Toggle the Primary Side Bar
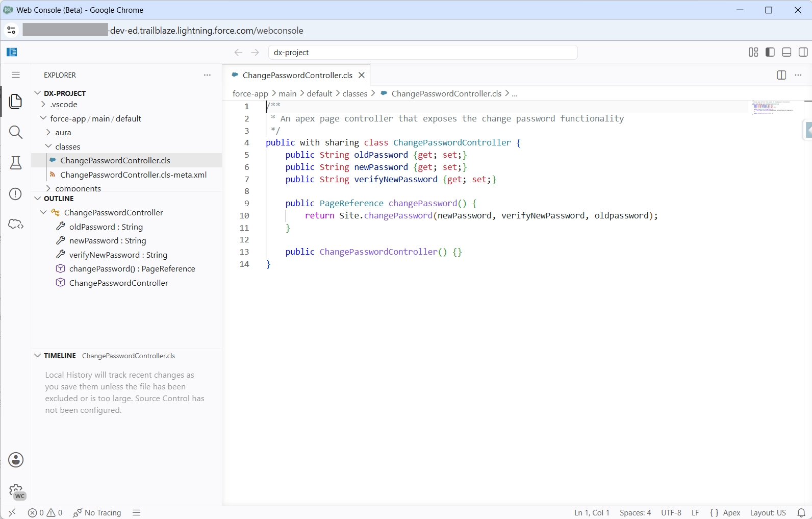 [770, 52]
